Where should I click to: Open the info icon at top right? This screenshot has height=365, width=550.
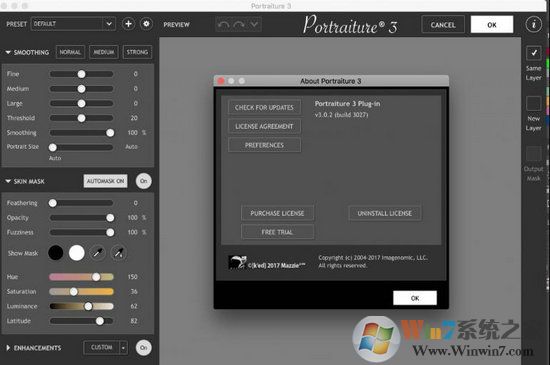click(534, 25)
